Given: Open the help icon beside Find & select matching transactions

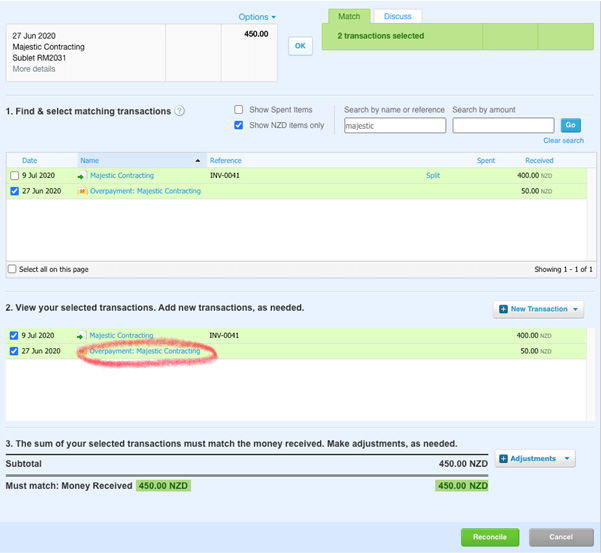Looking at the screenshot, I should tap(179, 111).
